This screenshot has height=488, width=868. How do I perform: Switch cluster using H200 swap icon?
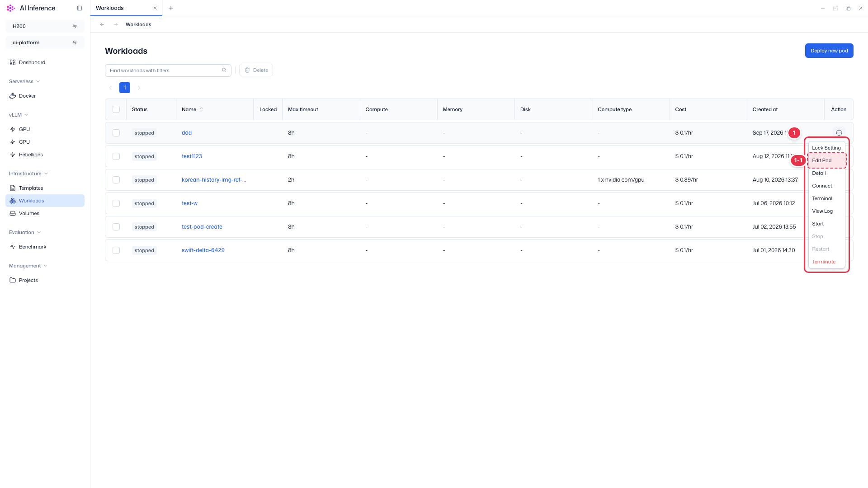(75, 26)
